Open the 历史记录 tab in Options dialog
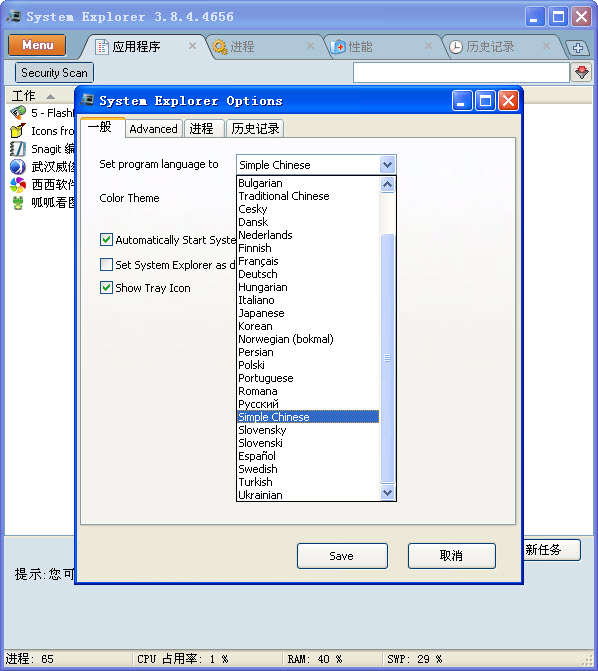Viewport: 598px width, 671px height. click(x=255, y=129)
